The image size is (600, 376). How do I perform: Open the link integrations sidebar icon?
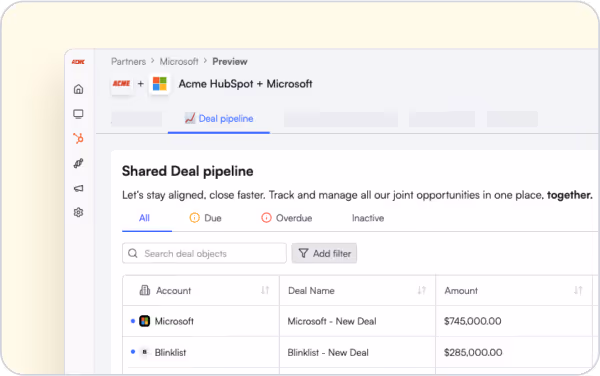[x=78, y=163]
